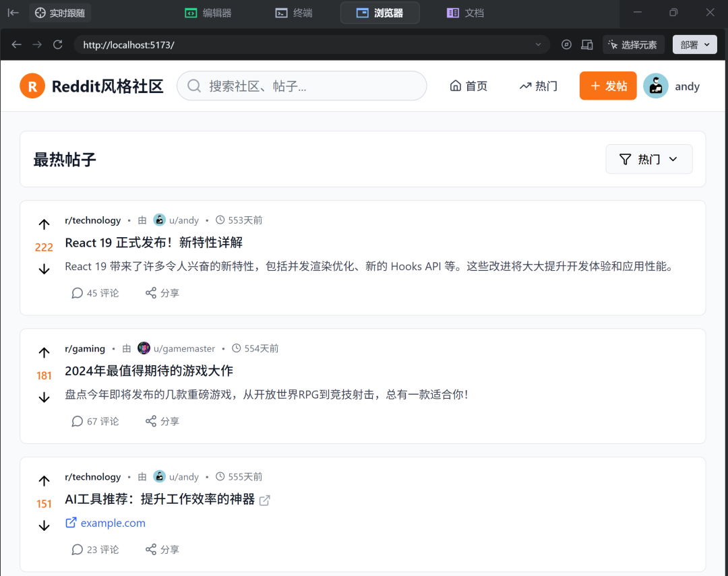Viewport: 728px width, 576px height.
Task: Focus the URL address bar
Action: pos(307,44)
